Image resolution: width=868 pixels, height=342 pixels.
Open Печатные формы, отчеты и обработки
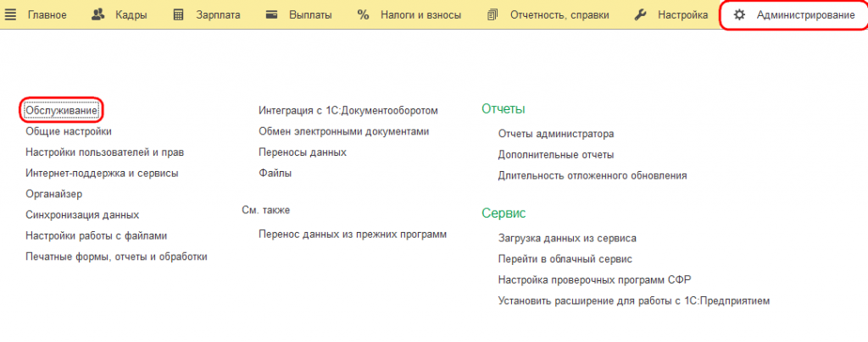116,256
